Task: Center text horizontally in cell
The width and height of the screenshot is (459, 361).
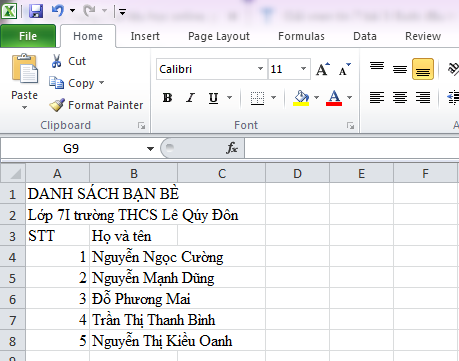Action: click(x=400, y=98)
